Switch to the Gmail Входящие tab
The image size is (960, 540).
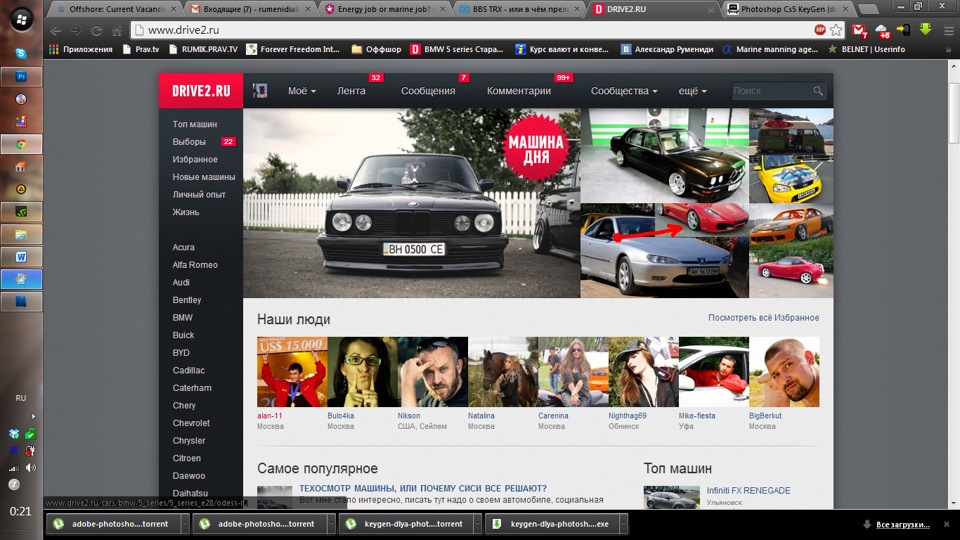click(251, 9)
